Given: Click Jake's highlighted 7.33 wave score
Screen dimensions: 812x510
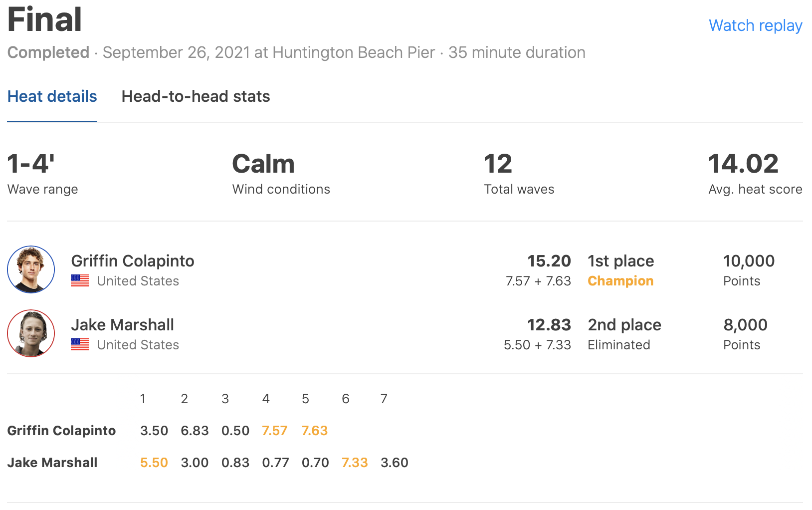Looking at the screenshot, I should [355, 463].
